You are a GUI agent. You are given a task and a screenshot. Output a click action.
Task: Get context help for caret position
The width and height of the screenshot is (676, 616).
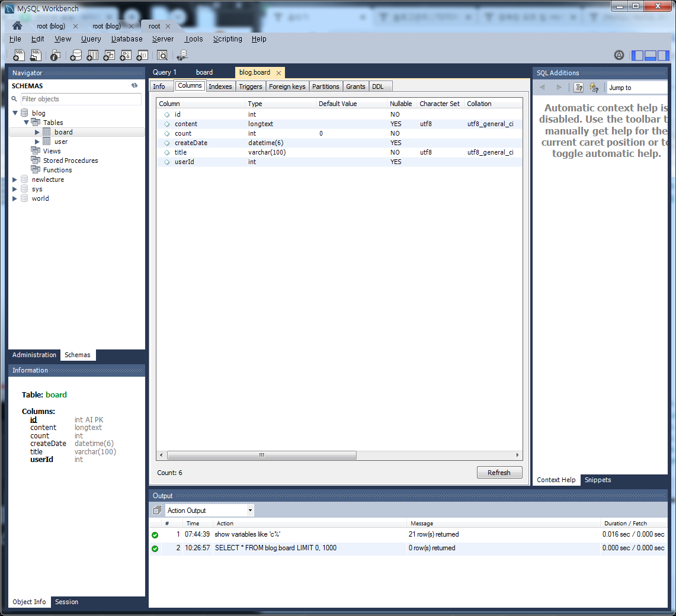579,88
